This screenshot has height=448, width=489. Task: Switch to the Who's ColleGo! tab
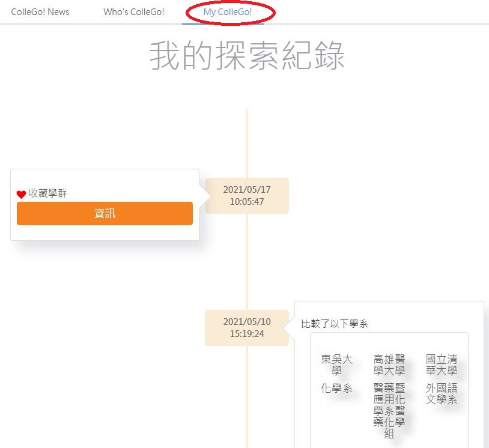[x=134, y=12]
